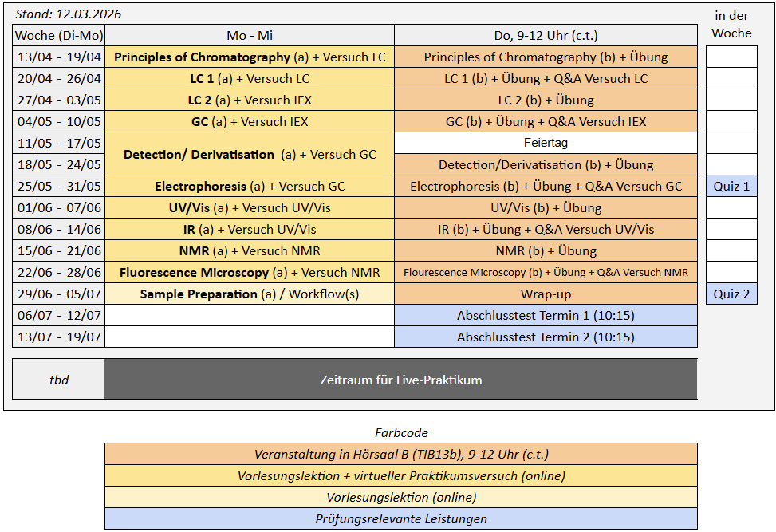Select the tbd cell
The height and width of the screenshot is (532, 776).
(59, 380)
